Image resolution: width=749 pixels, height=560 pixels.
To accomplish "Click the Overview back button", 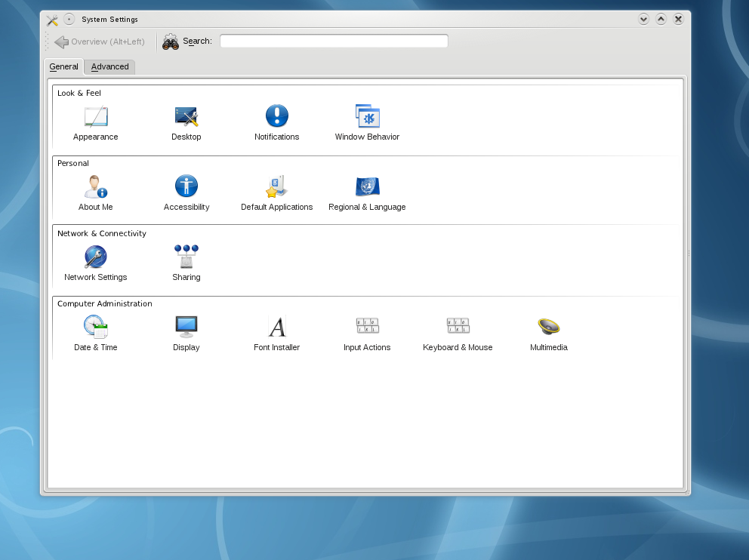I will tap(100, 42).
